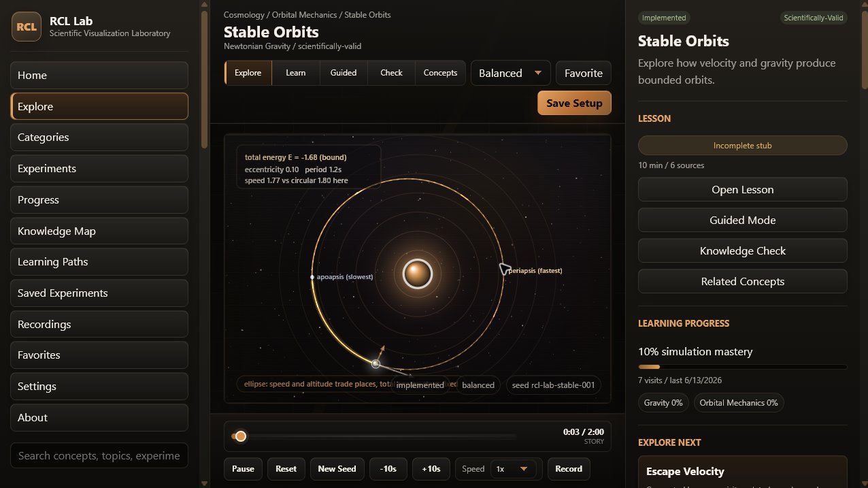Click the total energy readout text
This screenshot has height=488, width=868.
[x=296, y=157]
